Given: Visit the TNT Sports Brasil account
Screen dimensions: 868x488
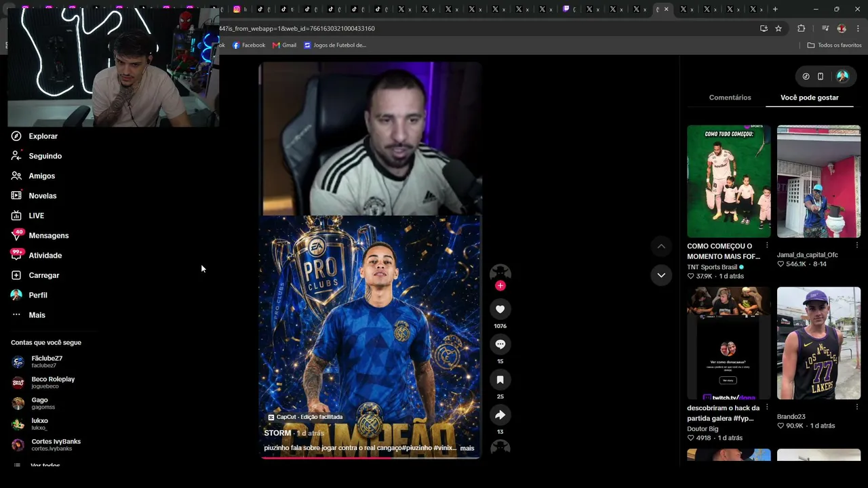Looking at the screenshot, I should (712, 267).
